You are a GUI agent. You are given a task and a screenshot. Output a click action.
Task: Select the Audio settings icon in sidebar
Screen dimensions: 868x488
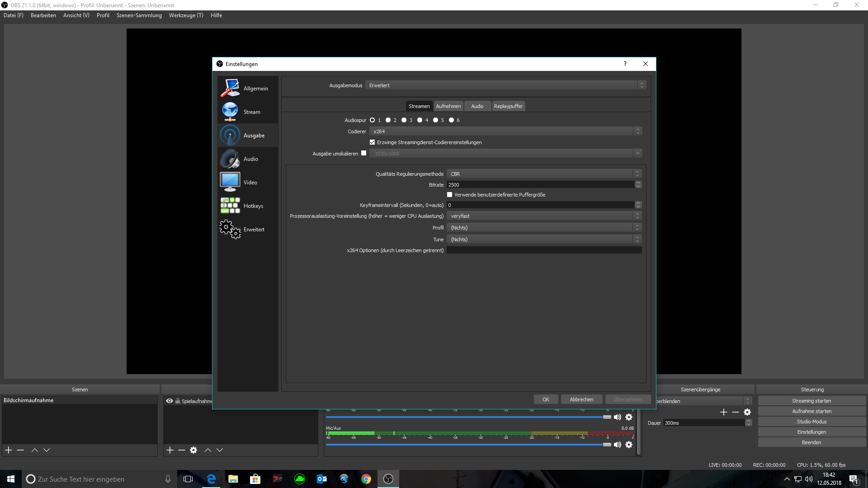(x=231, y=159)
